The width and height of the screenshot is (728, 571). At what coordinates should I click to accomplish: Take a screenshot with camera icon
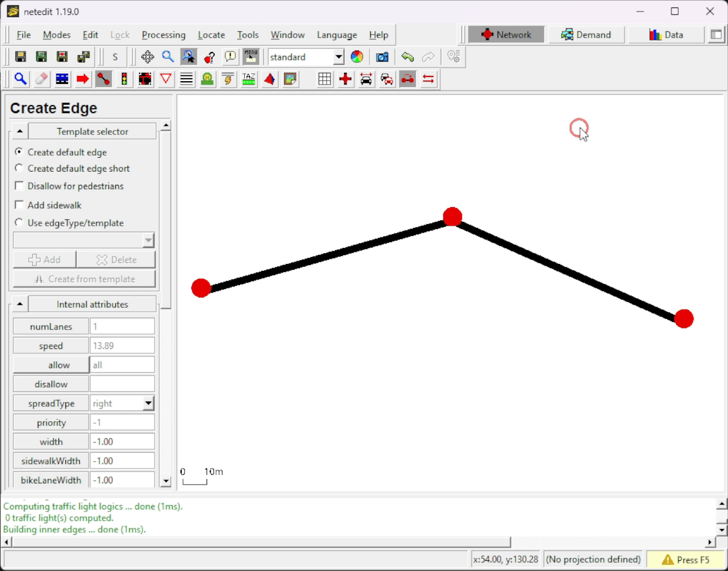pyautogui.click(x=382, y=57)
